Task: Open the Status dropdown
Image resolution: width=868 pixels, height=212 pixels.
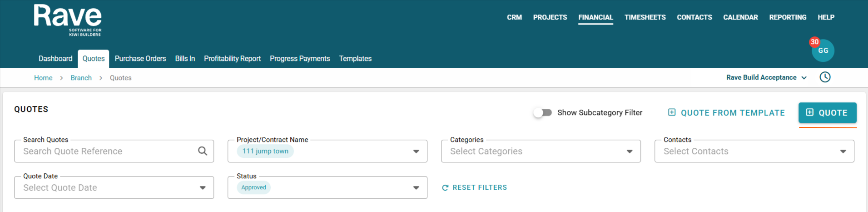Action: click(x=416, y=188)
